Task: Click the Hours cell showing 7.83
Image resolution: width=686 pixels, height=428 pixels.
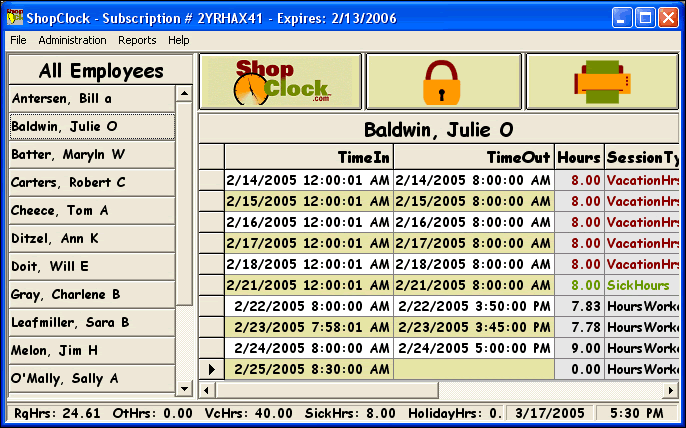Action: (x=579, y=306)
